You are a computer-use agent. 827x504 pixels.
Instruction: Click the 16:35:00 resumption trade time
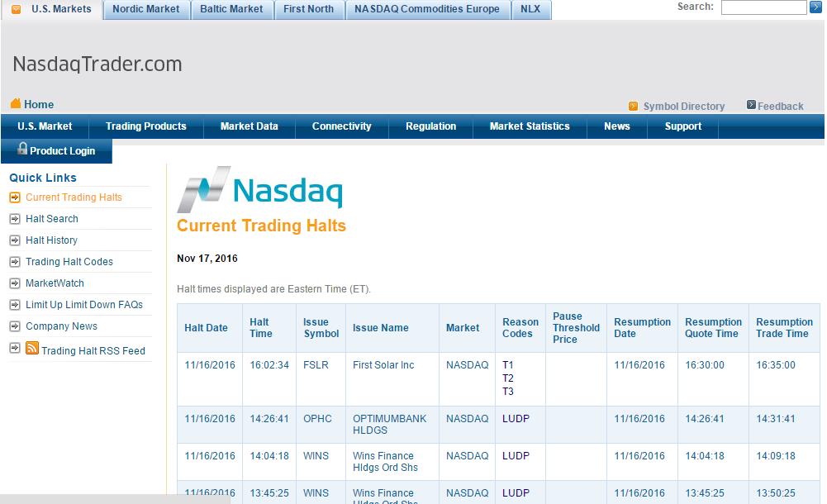776,365
